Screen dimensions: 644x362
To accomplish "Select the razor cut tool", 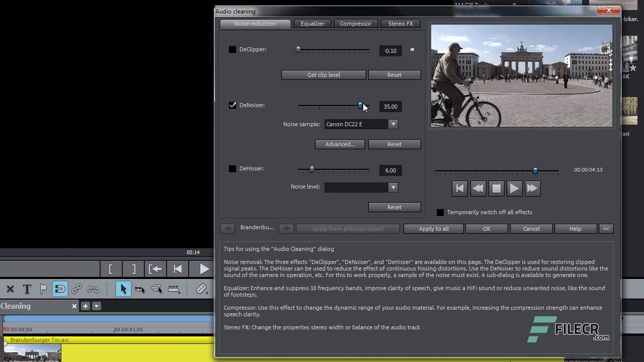I will (x=201, y=289).
